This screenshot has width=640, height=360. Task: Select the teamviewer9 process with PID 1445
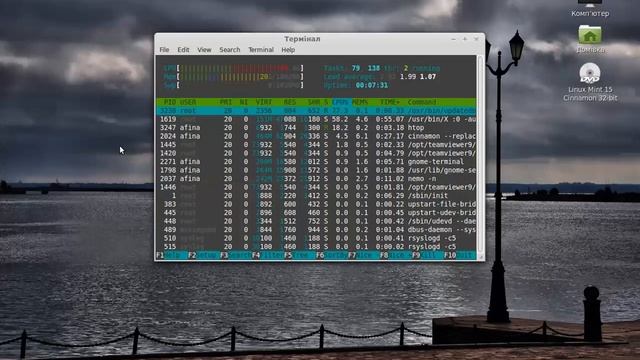tap(316, 144)
